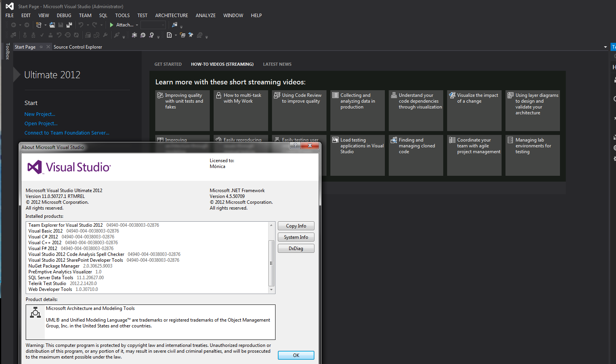
Task: Click the Undo toolbar icon
Action: pos(81,25)
